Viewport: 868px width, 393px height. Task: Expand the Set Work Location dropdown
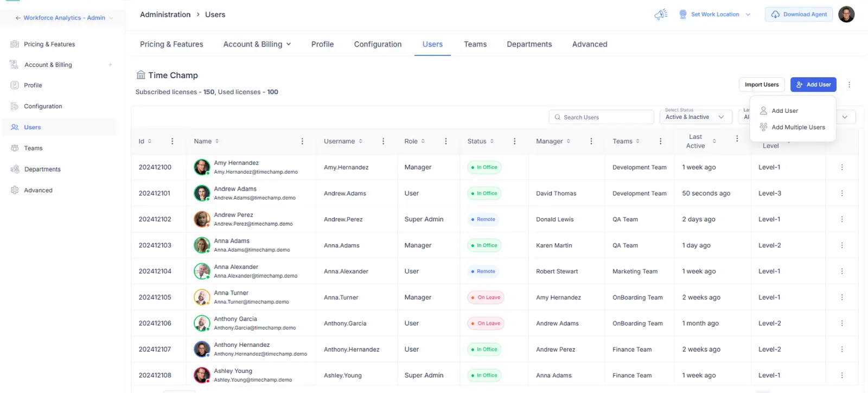coord(748,15)
